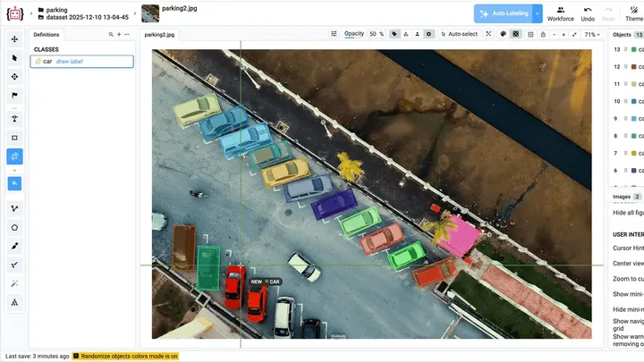644x362 pixels.
Task: Select the flag tag tool
Action: coord(15,96)
